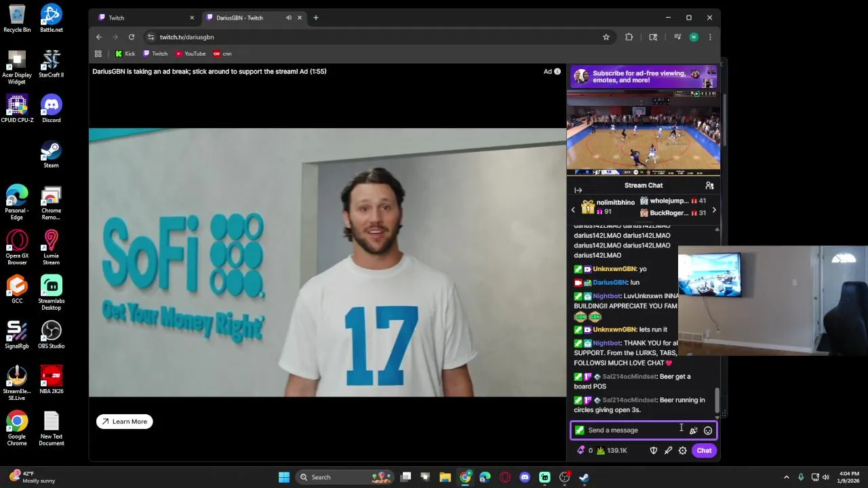Open Discord from the taskbar

pos(524,477)
